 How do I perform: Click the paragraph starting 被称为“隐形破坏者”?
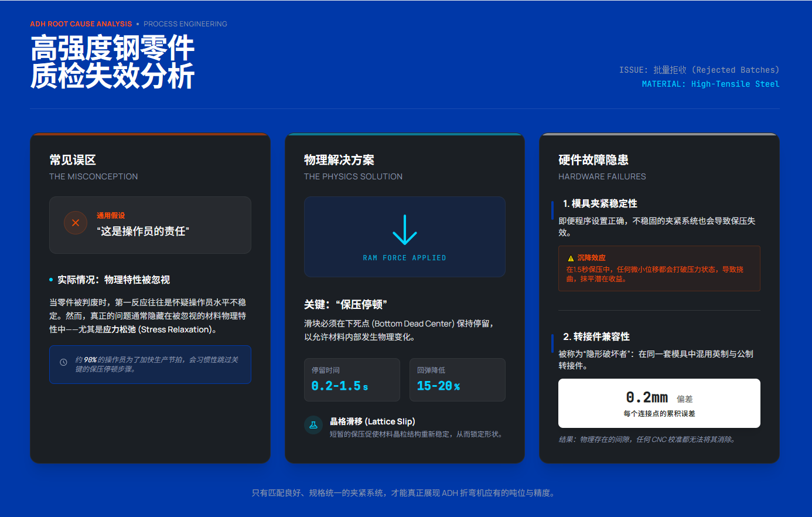click(x=656, y=360)
